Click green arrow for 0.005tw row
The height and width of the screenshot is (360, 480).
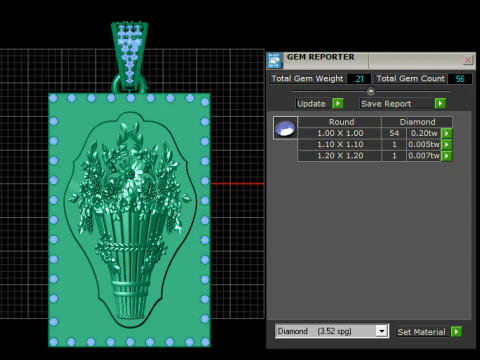coord(446,145)
